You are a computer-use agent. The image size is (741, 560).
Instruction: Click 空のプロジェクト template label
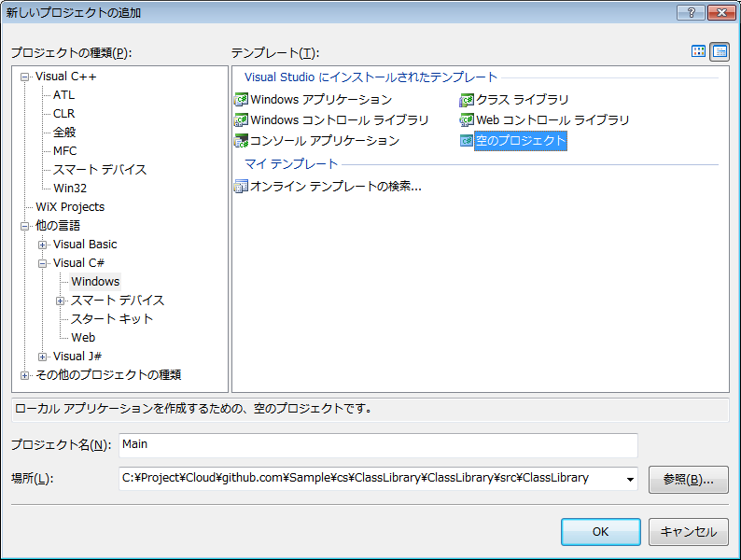521,141
